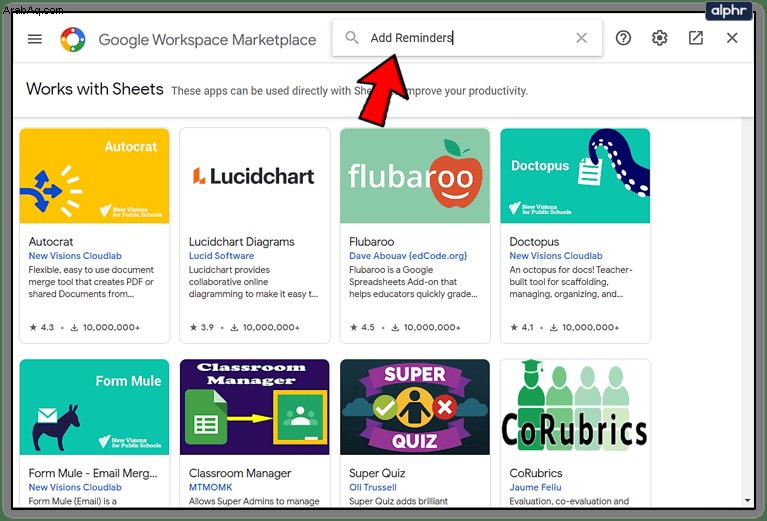Follow the New Visions Cloudlab link under Autocrat
The height and width of the screenshot is (521, 767).
click(75, 255)
